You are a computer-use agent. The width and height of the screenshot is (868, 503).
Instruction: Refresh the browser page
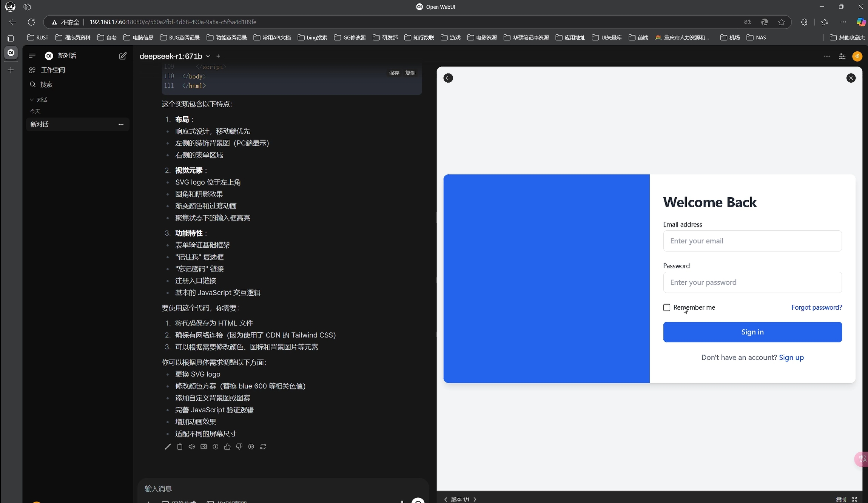[31, 22]
